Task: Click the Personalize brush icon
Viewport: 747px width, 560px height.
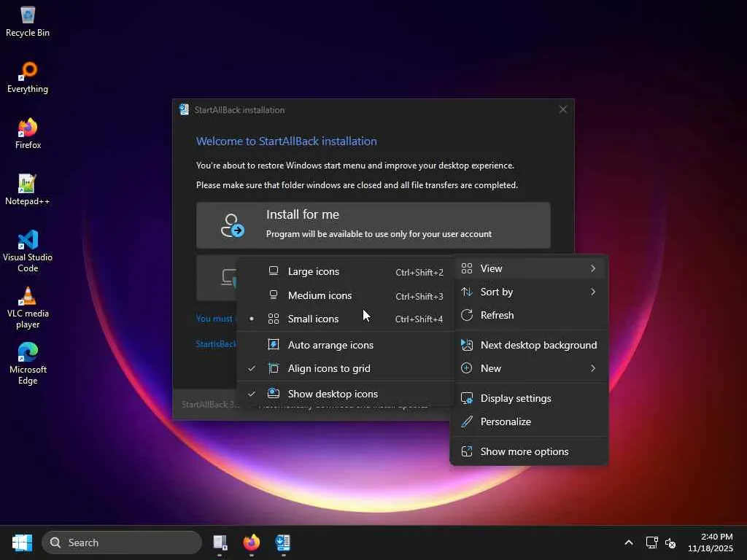Action: 467,421
